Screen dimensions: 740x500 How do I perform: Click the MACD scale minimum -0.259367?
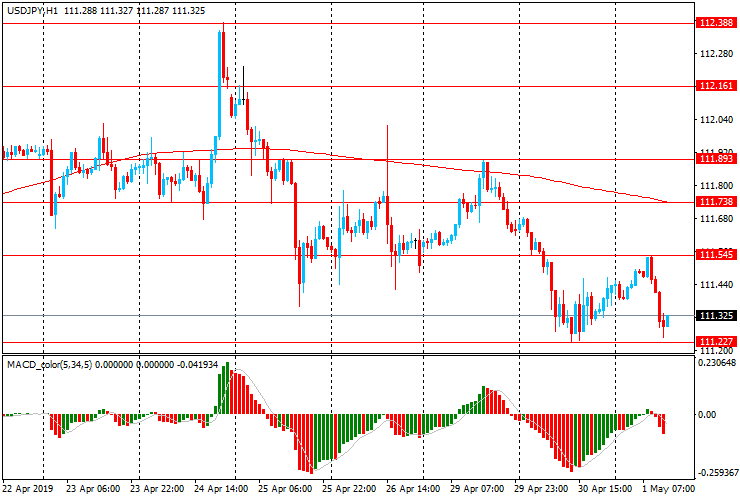pos(716,473)
